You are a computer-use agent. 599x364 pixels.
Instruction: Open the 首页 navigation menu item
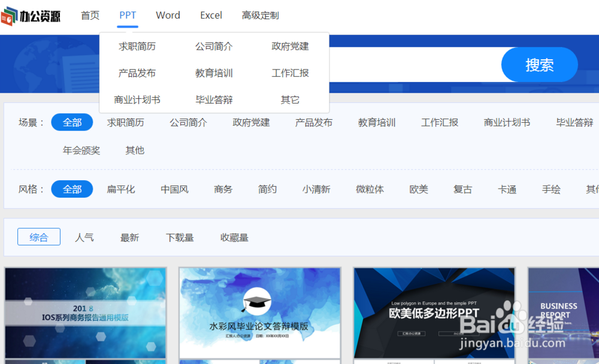pos(90,16)
